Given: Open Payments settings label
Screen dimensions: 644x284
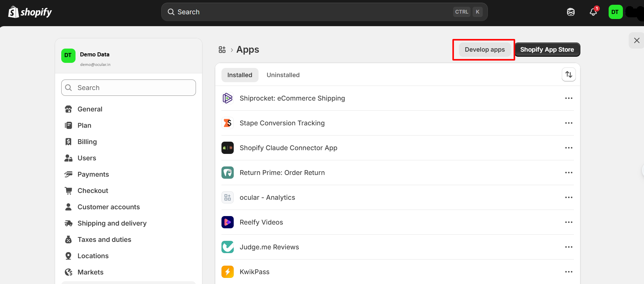Looking at the screenshot, I should 93,174.
